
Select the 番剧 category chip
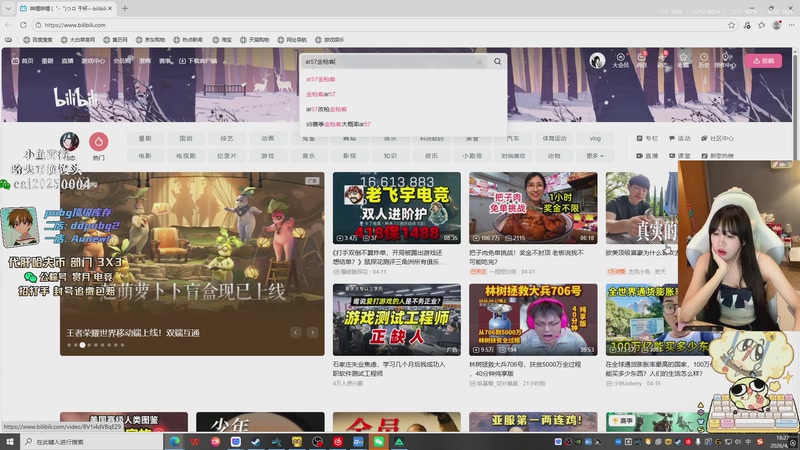tap(145, 138)
